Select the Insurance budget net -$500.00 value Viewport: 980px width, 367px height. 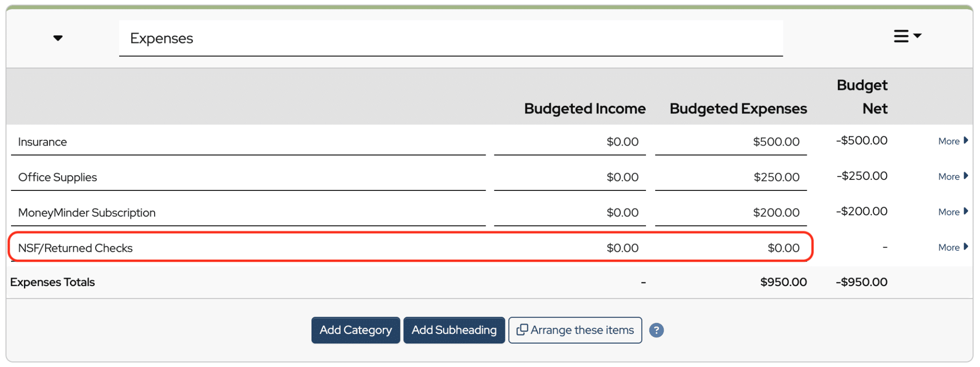[862, 141]
